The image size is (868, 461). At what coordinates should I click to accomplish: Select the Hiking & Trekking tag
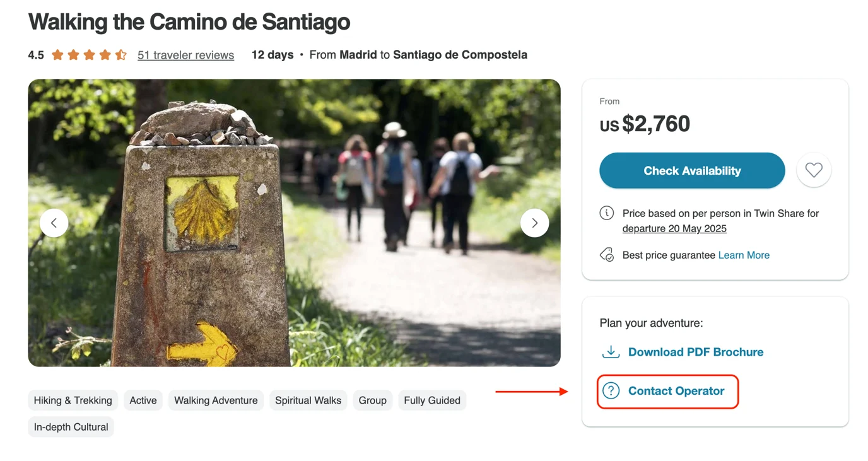point(73,400)
